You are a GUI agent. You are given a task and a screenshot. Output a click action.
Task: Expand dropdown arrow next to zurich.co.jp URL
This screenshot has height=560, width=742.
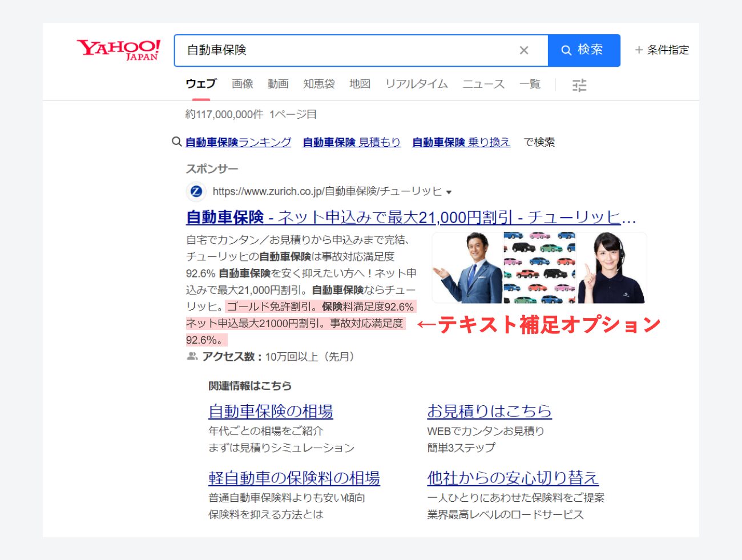coord(449,192)
